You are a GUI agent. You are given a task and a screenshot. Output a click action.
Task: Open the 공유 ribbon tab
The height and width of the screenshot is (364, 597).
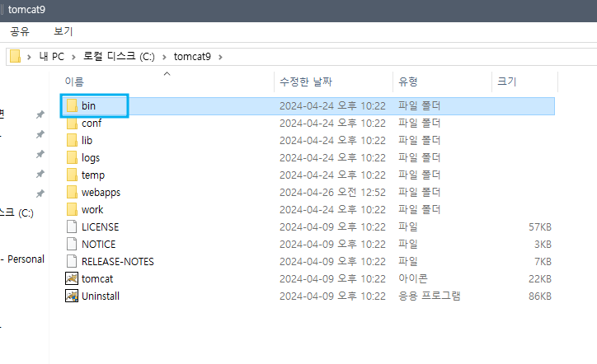tap(20, 31)
